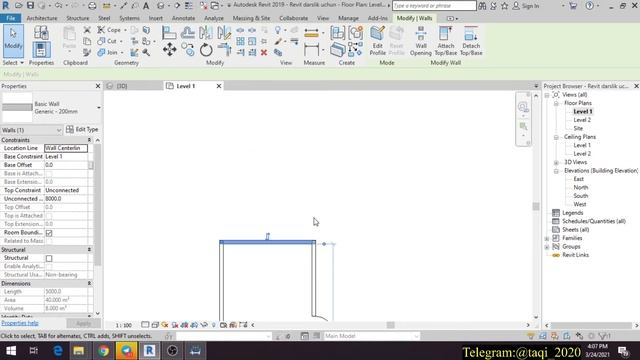
Task: Expand Families tree node
Action: click(547, 238)
